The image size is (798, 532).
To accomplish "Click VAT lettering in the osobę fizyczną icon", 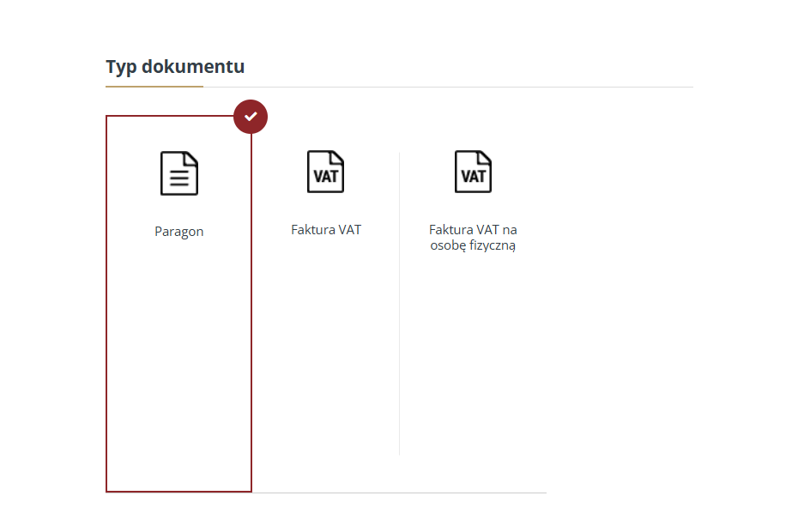I will click(x=473, y=177).
